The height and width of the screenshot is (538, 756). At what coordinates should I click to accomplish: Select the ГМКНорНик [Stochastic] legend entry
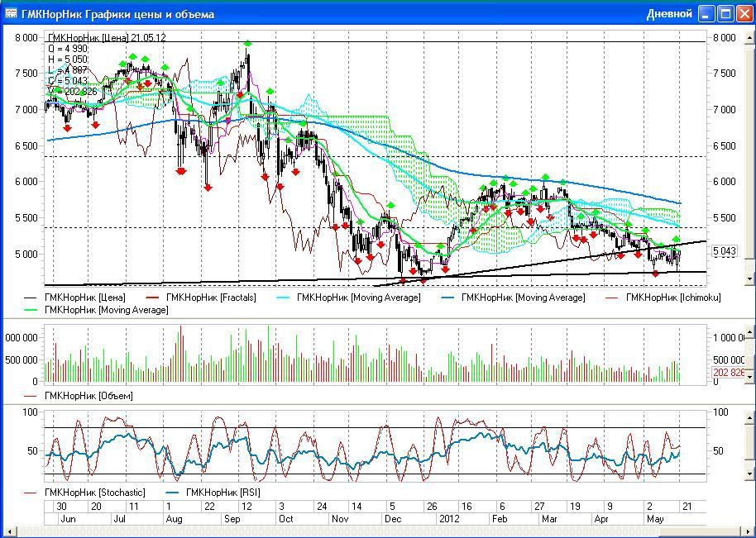point(84,493)
